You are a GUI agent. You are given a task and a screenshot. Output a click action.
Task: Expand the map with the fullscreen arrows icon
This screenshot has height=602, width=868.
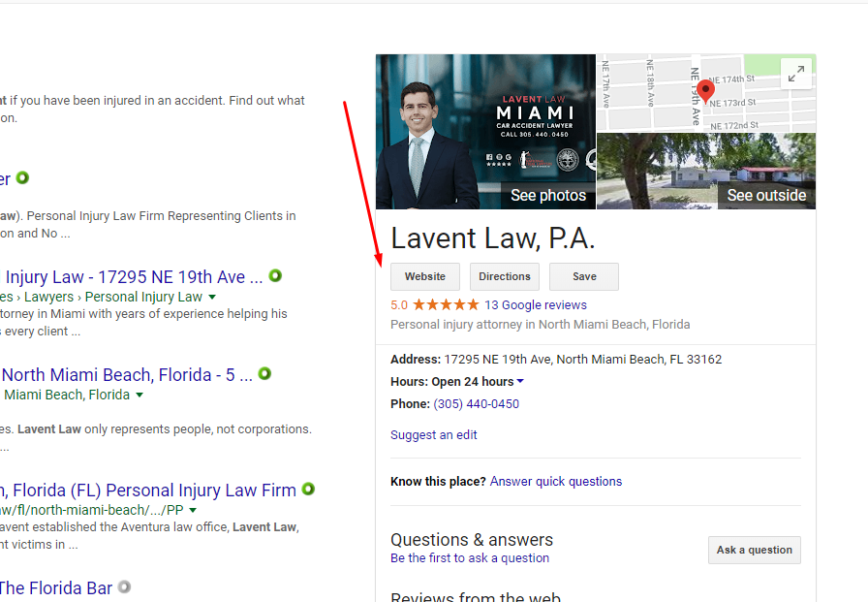point(796,74)
